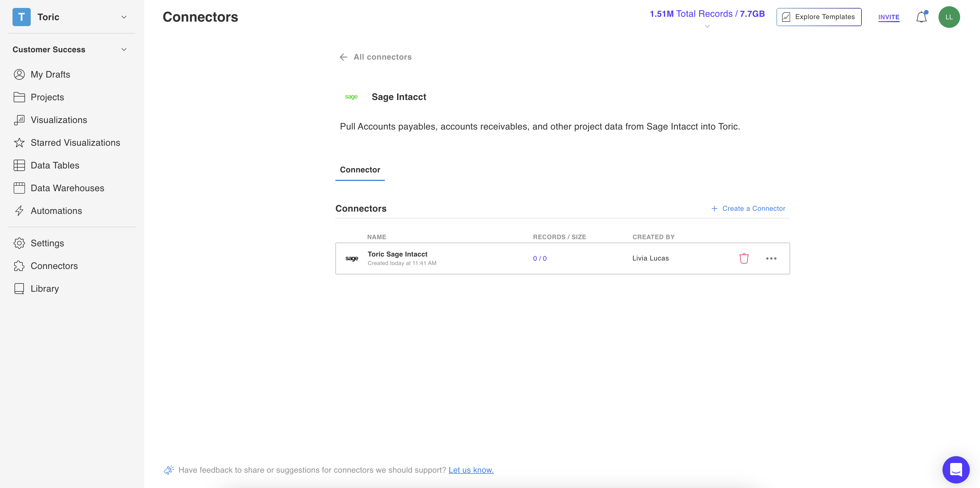Expand the Customer Success team chevron
This screenshot has height=488, width=980.
point(124,50)
